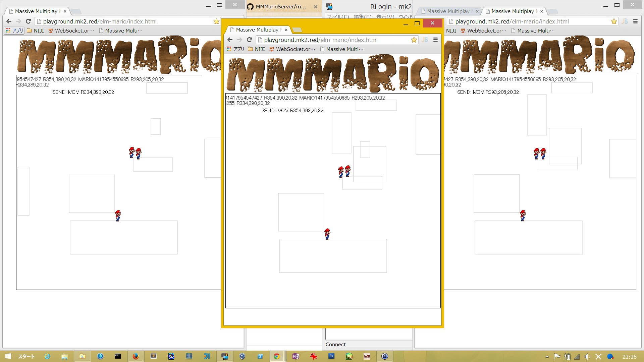Viewport: 644px width, 362px height.
Task: Click the bookmark star in the right Chrome window
Action: click(x=614, y=21)
